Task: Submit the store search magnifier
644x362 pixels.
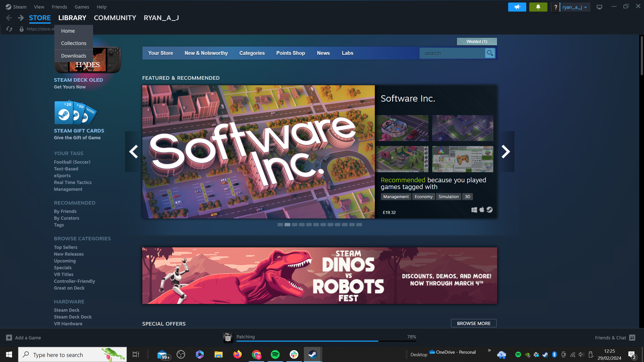Action: (x=490, y=53)
